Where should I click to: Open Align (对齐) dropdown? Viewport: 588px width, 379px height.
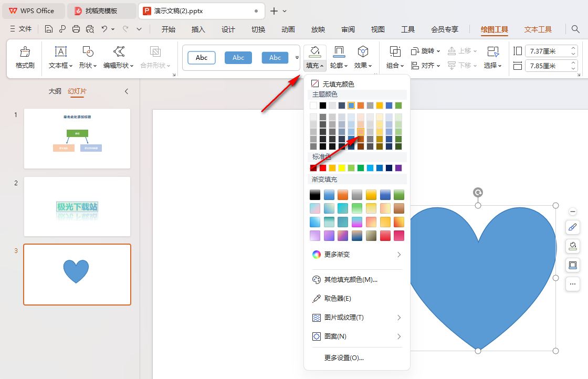(x=426, y=66)
